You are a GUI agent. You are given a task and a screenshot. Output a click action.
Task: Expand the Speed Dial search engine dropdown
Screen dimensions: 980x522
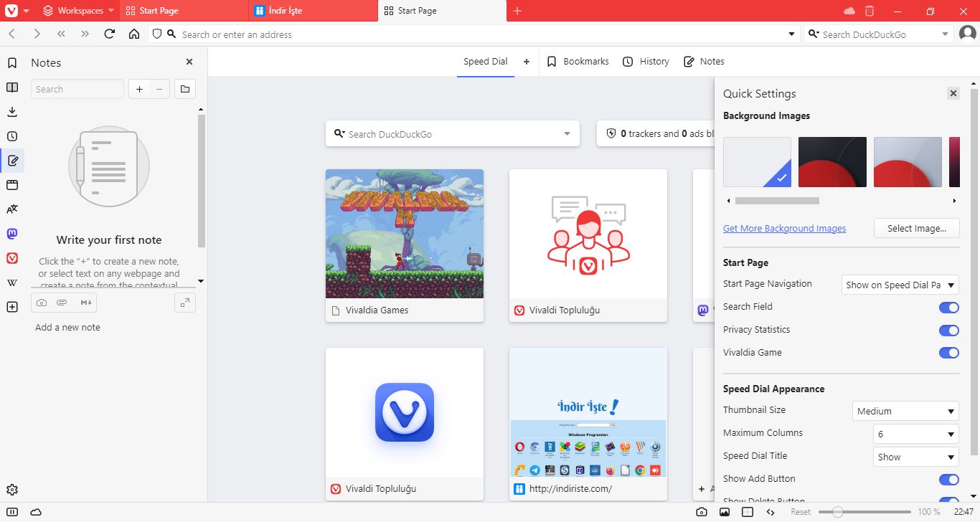567,134
